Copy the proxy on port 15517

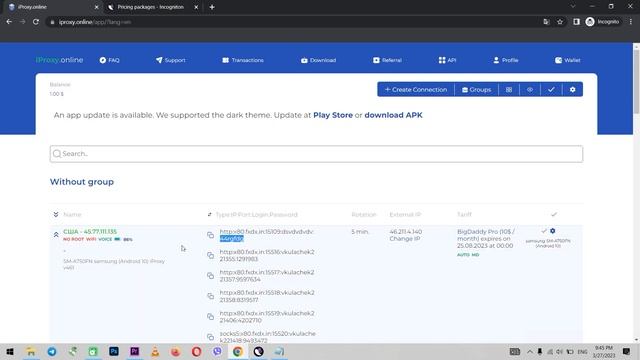tap(211, 276)
